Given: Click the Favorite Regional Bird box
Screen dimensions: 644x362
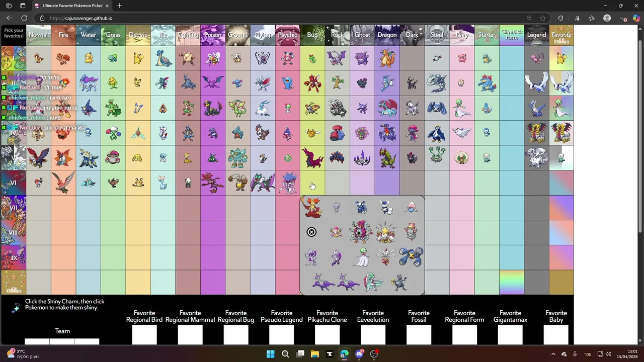Looking at the screenshot, I should tap(144, 335).
